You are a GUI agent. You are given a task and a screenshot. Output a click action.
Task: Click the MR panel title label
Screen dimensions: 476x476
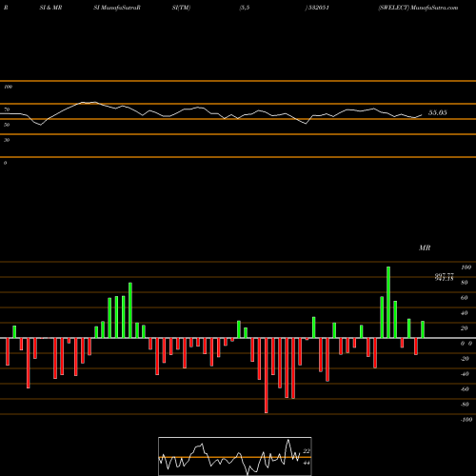[x=425, y=248]
